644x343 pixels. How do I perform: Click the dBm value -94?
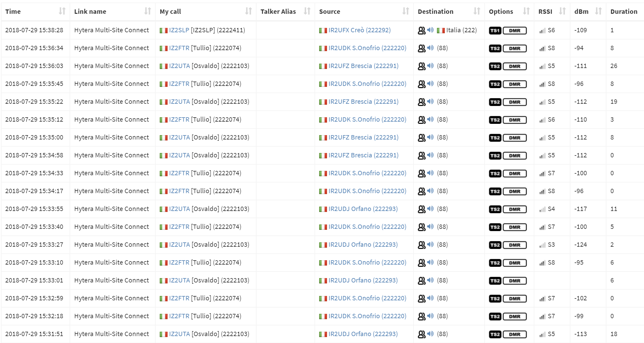click(x=579, y=48)
